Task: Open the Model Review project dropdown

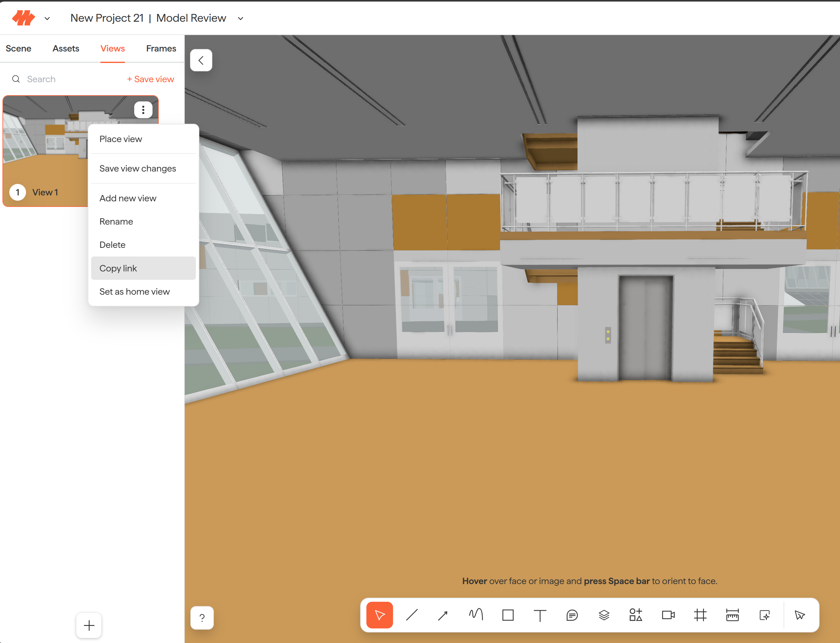Action: 241,18
